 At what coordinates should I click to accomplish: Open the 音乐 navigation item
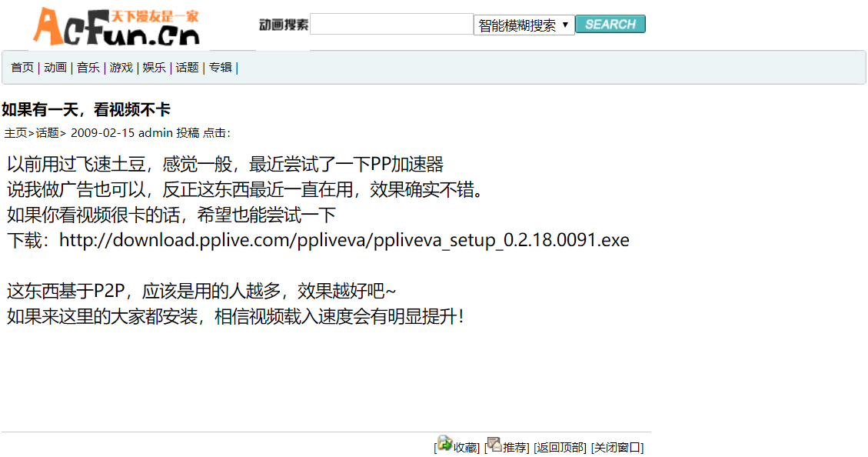coord(88,68)
